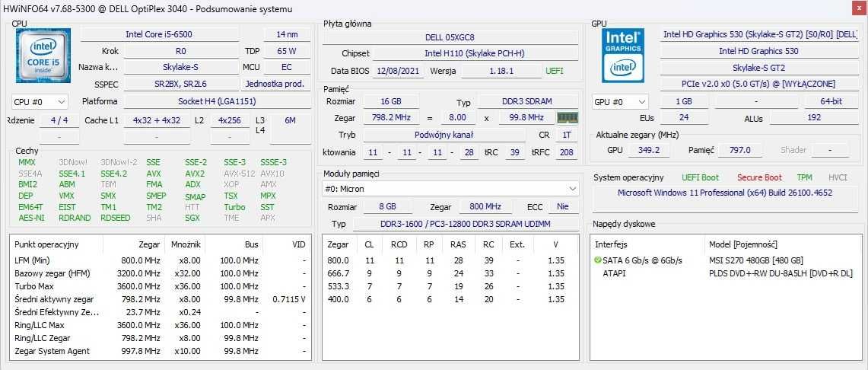Click the Intel Core i5 processor logo
The width and height of the screenshot is (868, 370).
click(44, 56)
